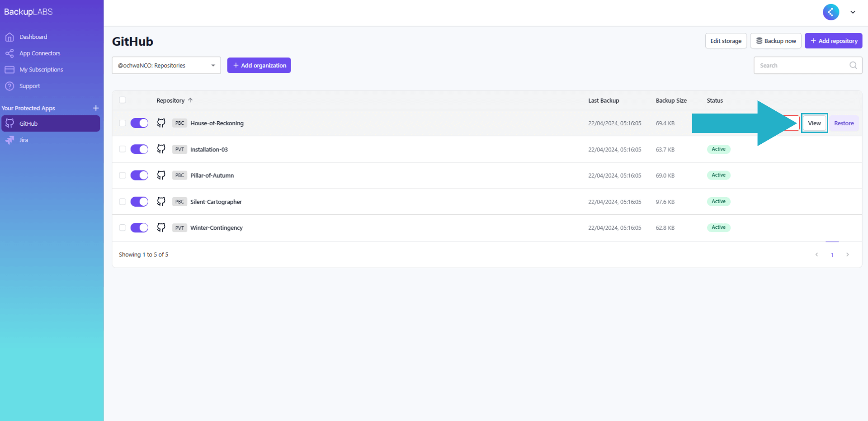
Task: Click PVT badge of Installation-03
Action: pyautogui.click(x=179, y=149)
